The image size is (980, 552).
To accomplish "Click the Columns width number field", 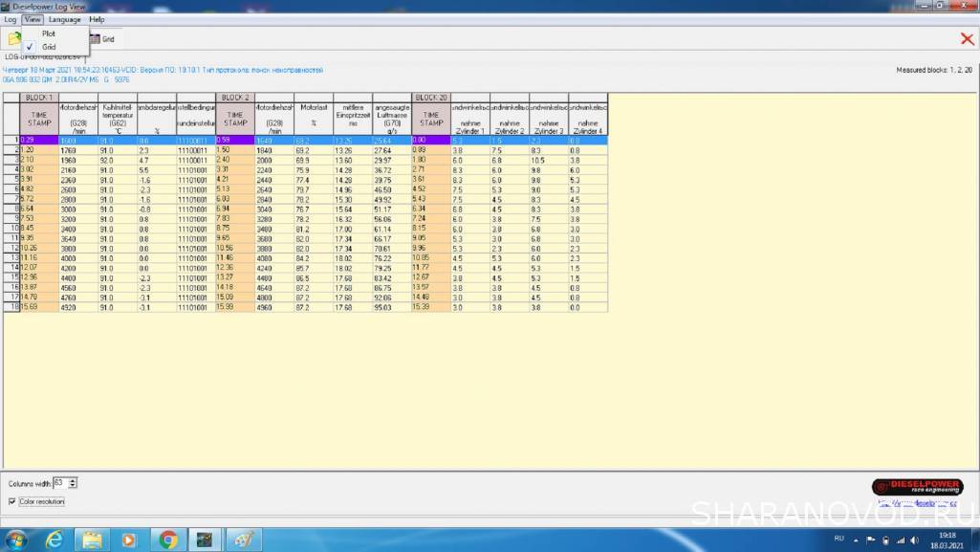I will [60, 483].
